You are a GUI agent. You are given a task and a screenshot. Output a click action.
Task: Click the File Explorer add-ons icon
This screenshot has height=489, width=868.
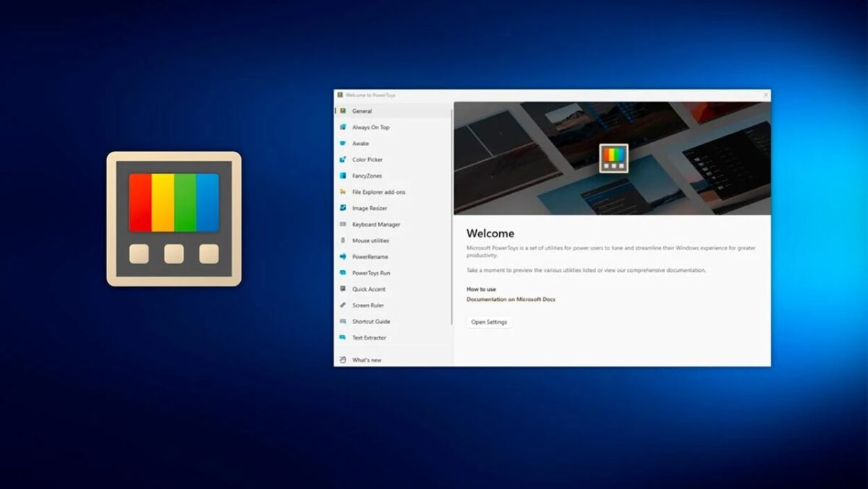pos(343,192)
